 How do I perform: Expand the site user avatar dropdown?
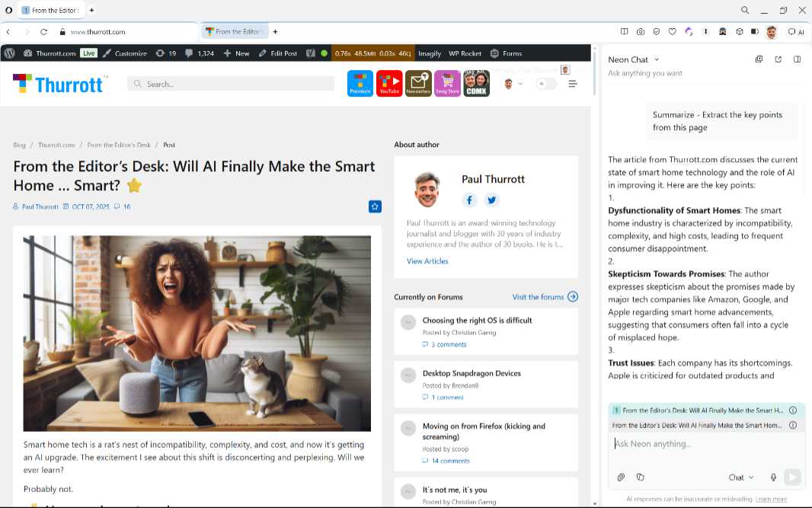pyautogui.click(x=513, y=84)
